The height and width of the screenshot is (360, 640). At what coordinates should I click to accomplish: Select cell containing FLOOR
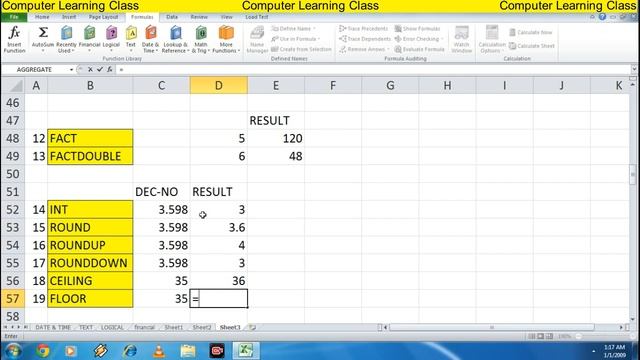(x=90, y=298)
